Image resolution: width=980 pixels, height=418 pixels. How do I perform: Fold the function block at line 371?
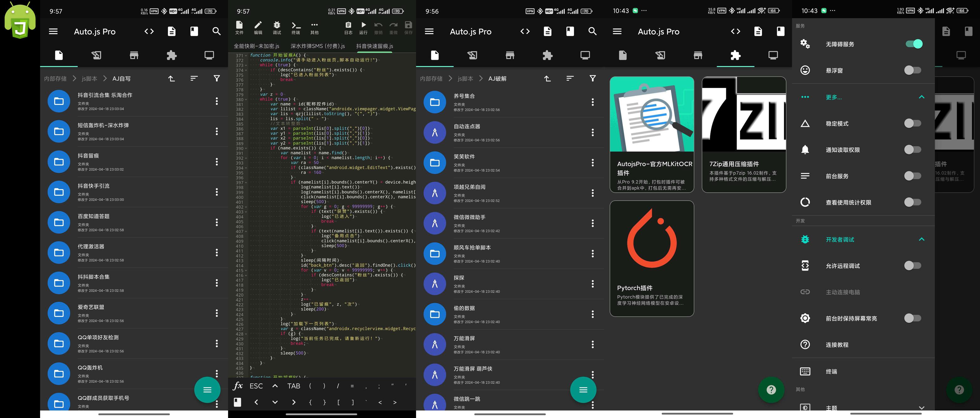pyautogui.click(x=246, y=55)
